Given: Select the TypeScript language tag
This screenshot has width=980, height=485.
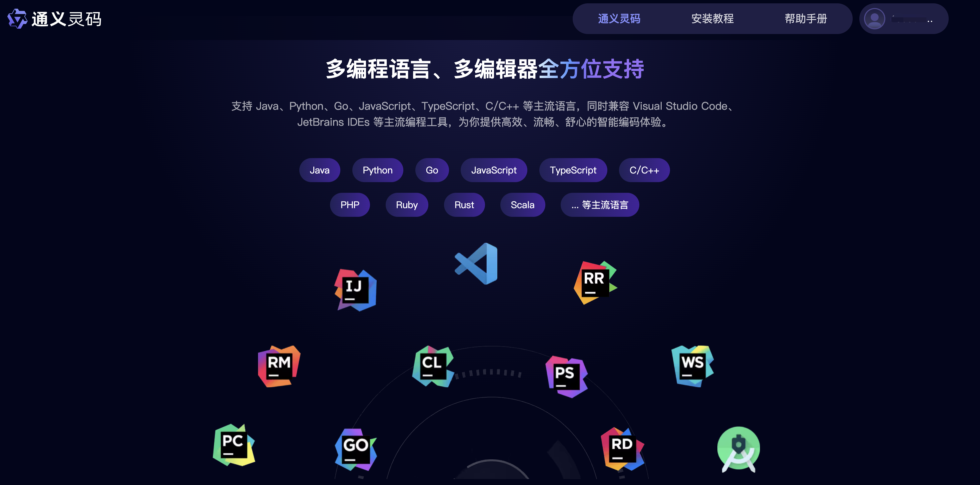Looking at the screenshot, I should 573,169.
